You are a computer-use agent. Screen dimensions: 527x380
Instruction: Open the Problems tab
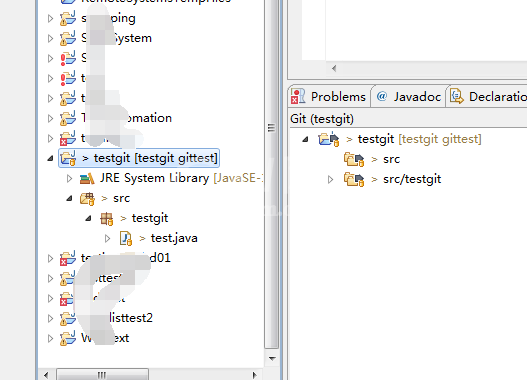329,96
